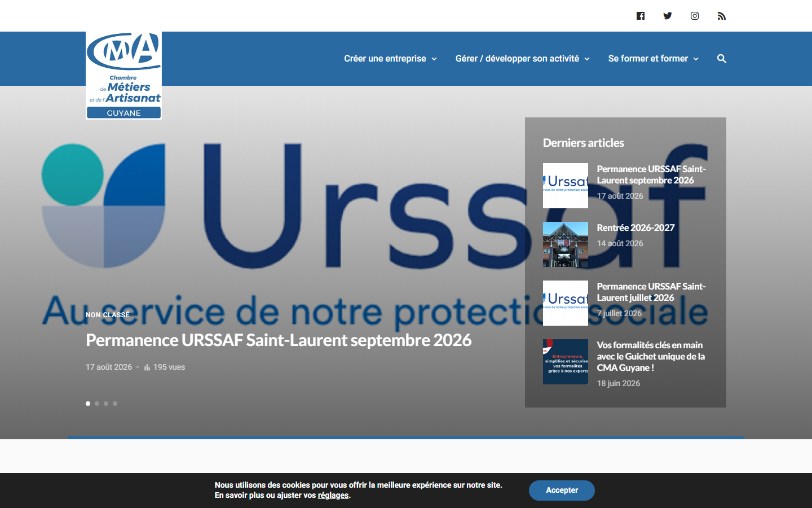Open the Instagram icon link

695,16
